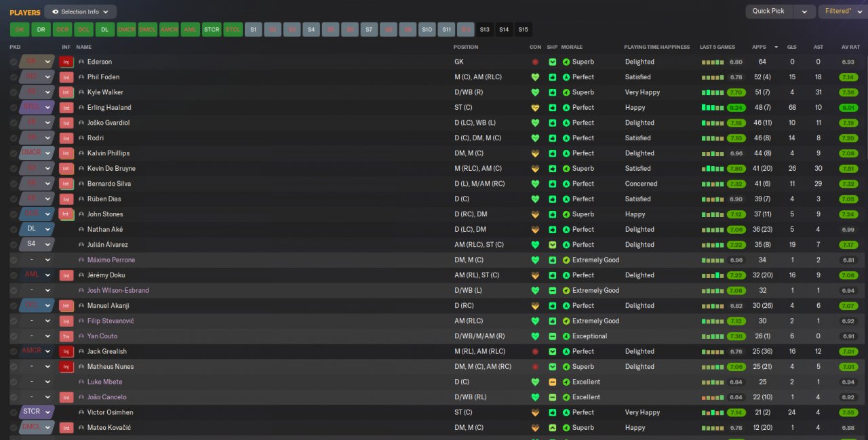
Task: Sort by the AV RAT column header
Action: [850, 47]
